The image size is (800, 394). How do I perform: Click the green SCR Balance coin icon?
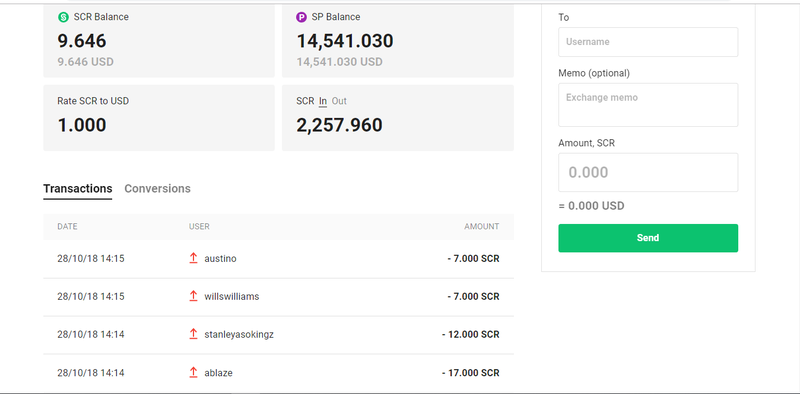click(63, 17)
